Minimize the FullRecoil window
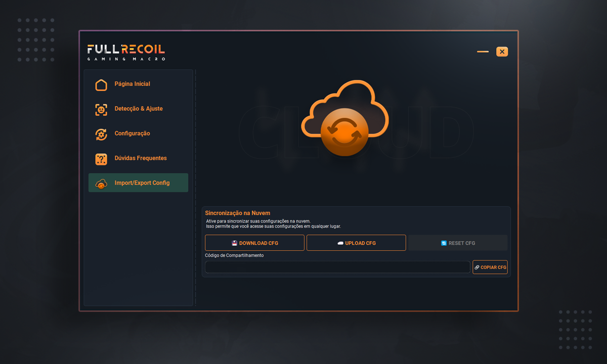The image size is (607, 364). [483, 52]
